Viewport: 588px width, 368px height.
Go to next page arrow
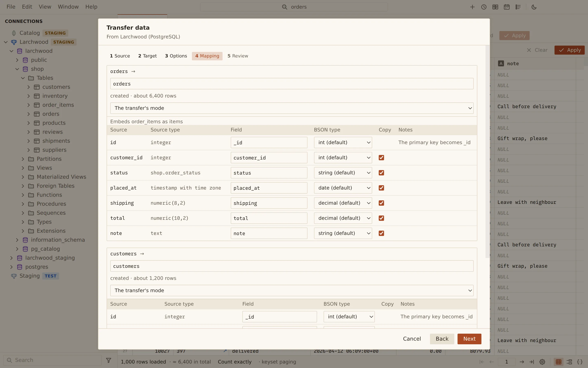coord(522,362)
